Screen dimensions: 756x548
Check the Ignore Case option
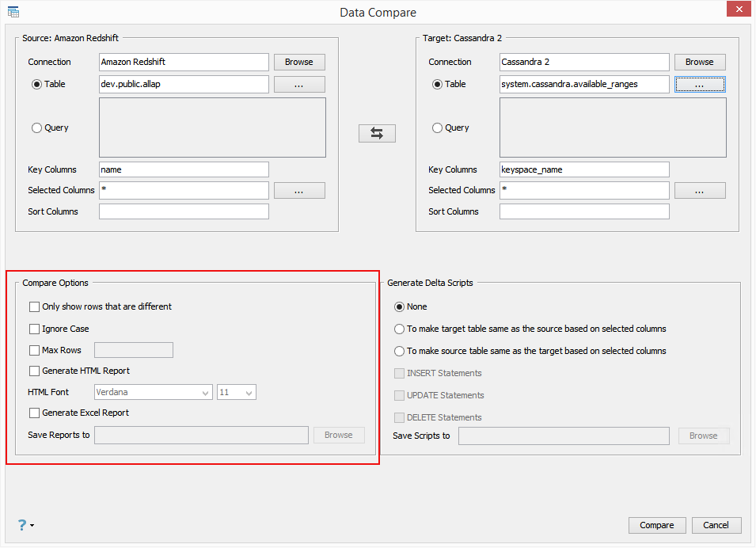click(35, 329)
